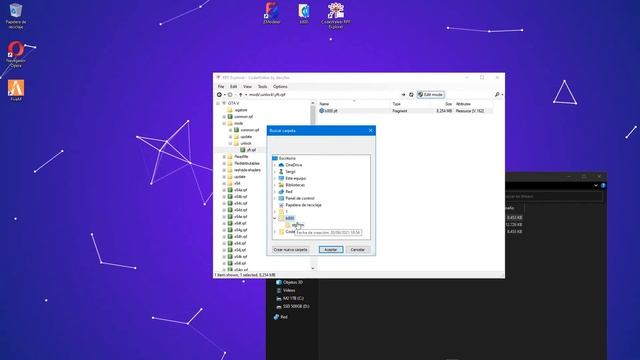Select Escritorio in the Buscar carpeta dialog

tap(287, 158)
